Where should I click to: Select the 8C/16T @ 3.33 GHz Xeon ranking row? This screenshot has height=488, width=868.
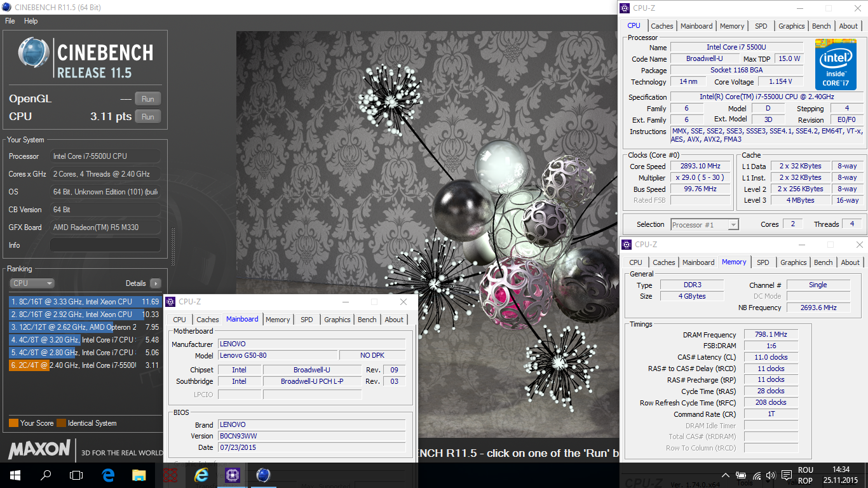point(85,302)
